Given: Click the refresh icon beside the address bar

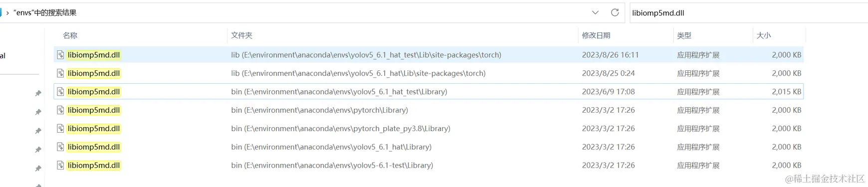Looking at the screenshot, I should click(615, 12).
